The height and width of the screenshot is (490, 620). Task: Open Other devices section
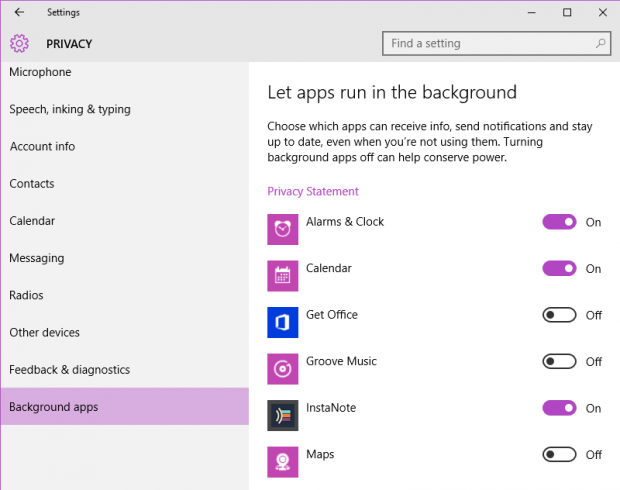tap(125, 332)
